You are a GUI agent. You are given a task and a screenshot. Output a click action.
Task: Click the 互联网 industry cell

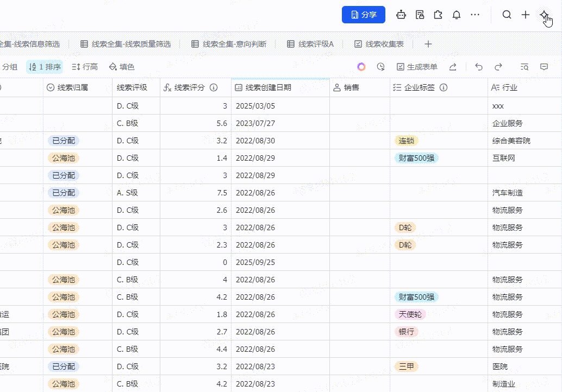click(x=524, y=158)
